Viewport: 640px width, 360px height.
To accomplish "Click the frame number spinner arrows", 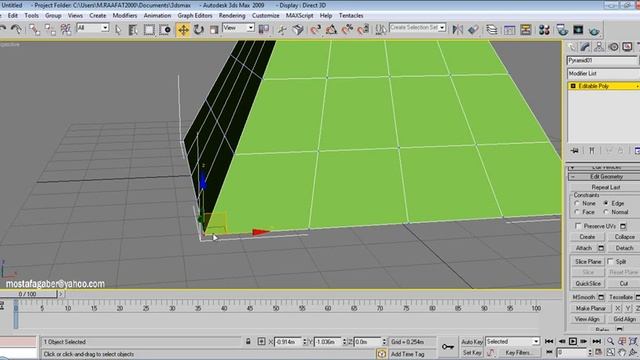I will (x=590, y=352).
